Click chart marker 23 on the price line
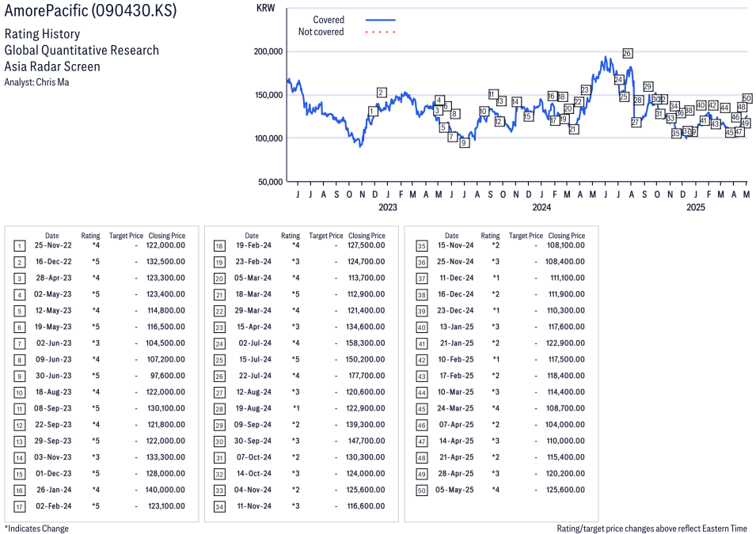This screenshot has height=534, width=756. coord(585,89)
